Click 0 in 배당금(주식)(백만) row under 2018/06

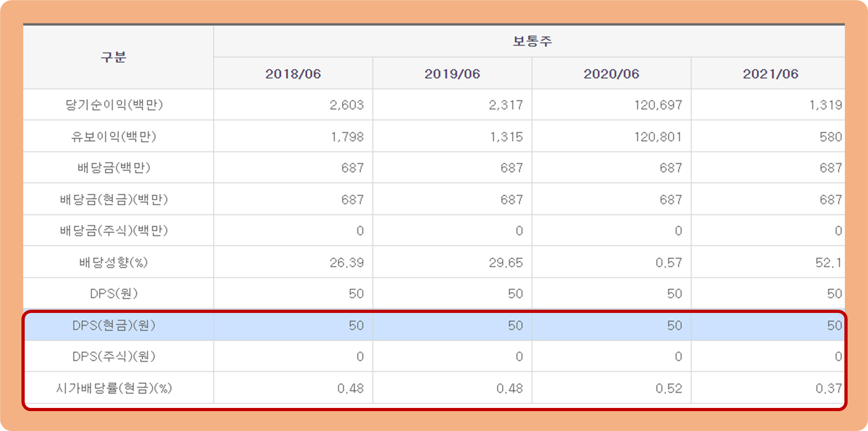point(360,231)
